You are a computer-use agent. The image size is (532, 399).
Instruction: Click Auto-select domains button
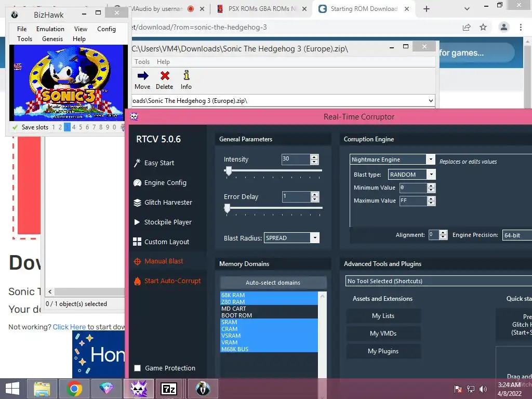(273, 283)
